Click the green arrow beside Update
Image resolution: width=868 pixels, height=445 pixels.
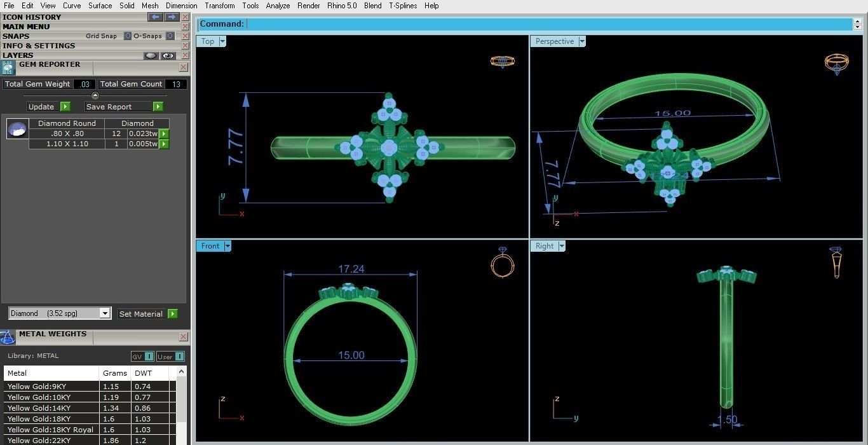tap(65, 107)
